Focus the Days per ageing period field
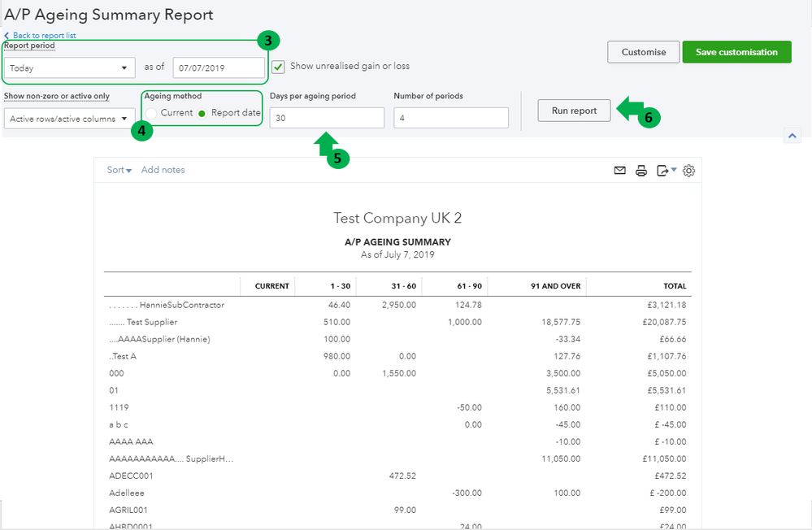 pos(327,119)
